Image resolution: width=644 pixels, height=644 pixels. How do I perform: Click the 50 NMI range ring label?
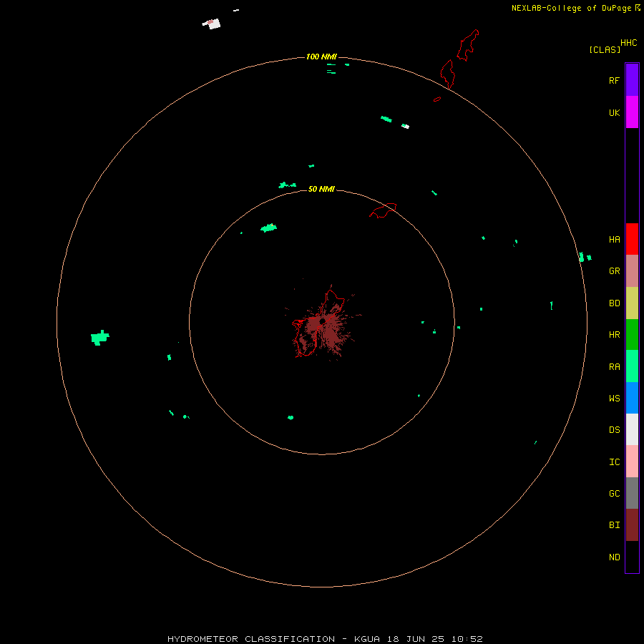(x=321, y=189)
